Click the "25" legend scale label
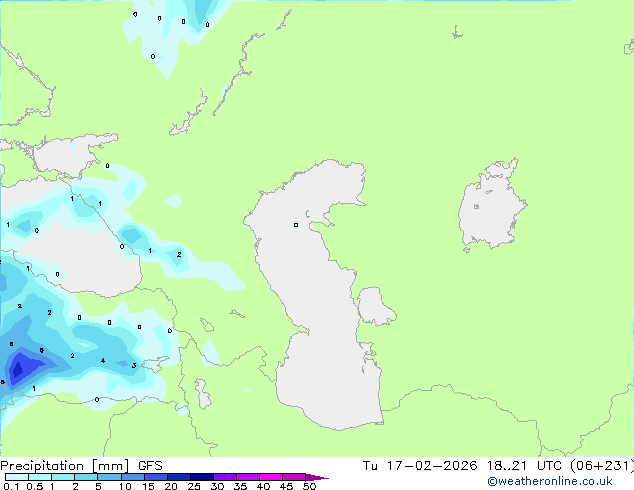Viewport: 634px width, 490px height. [x=194, y=486]
